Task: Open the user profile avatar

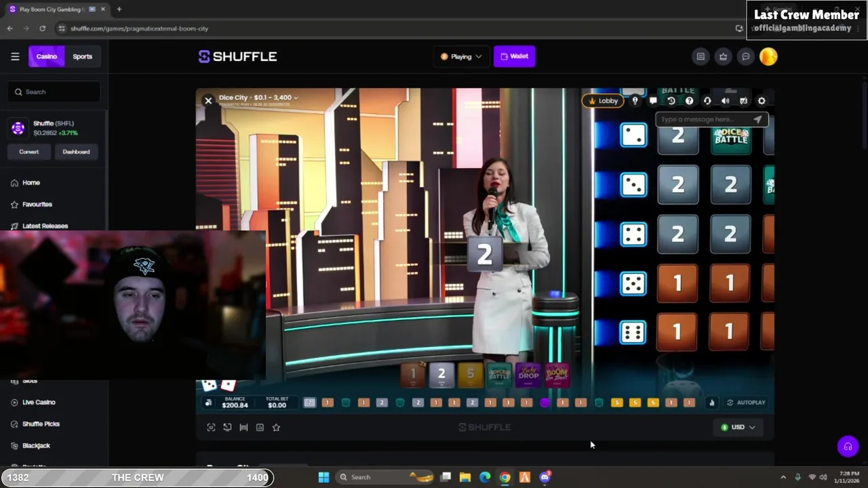Action: coord(768,56)
